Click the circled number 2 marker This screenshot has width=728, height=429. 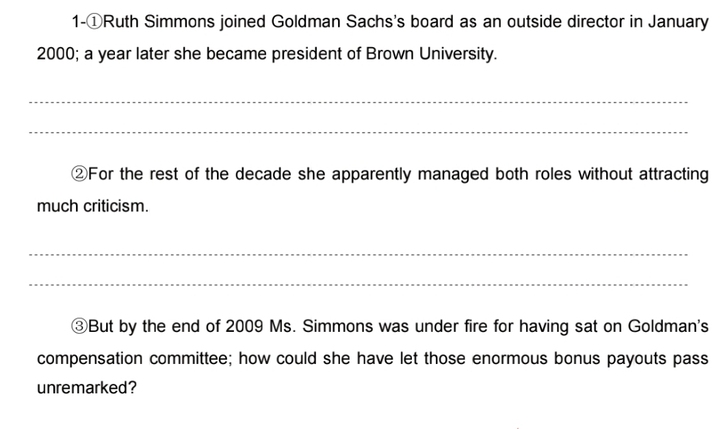click(79, 174)
